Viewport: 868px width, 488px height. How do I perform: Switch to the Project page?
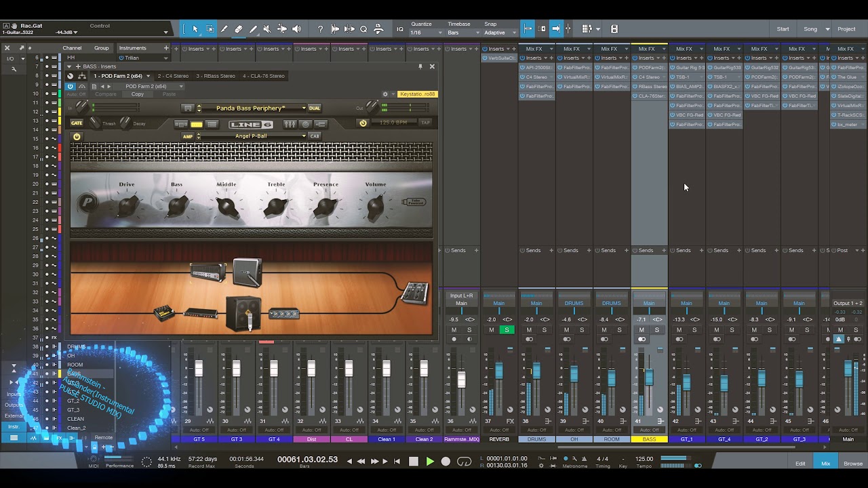[846, 29]
